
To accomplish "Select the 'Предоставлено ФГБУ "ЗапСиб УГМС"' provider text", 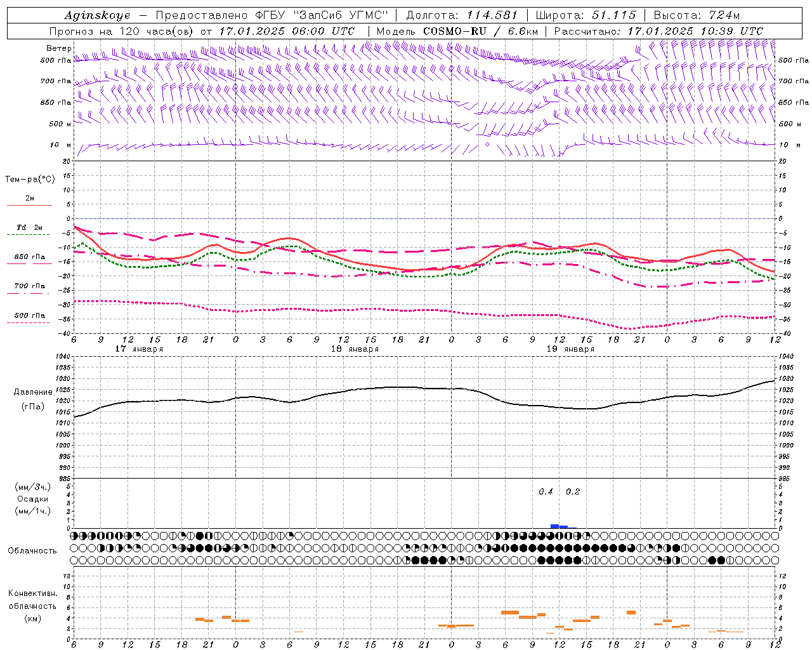I will click(x=272, y=15).
